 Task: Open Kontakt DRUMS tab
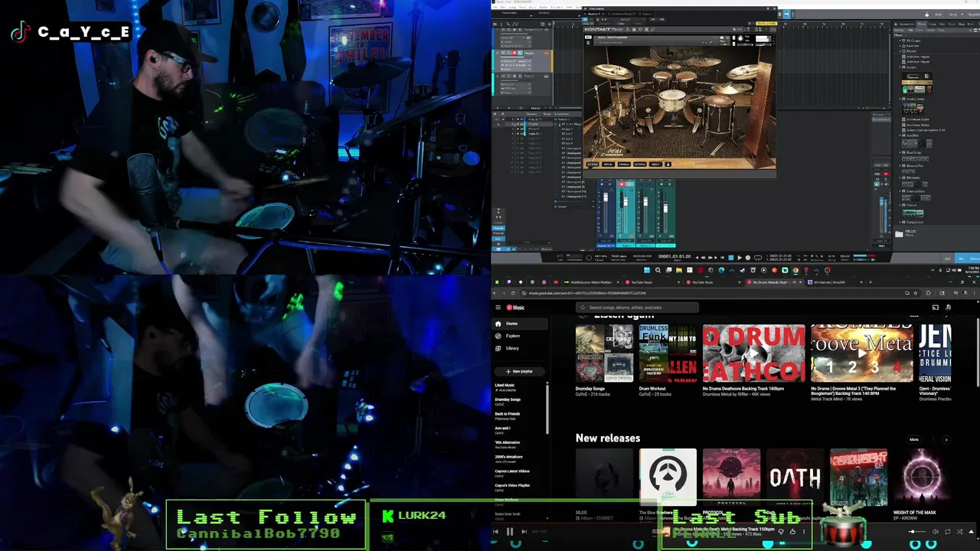608,165
